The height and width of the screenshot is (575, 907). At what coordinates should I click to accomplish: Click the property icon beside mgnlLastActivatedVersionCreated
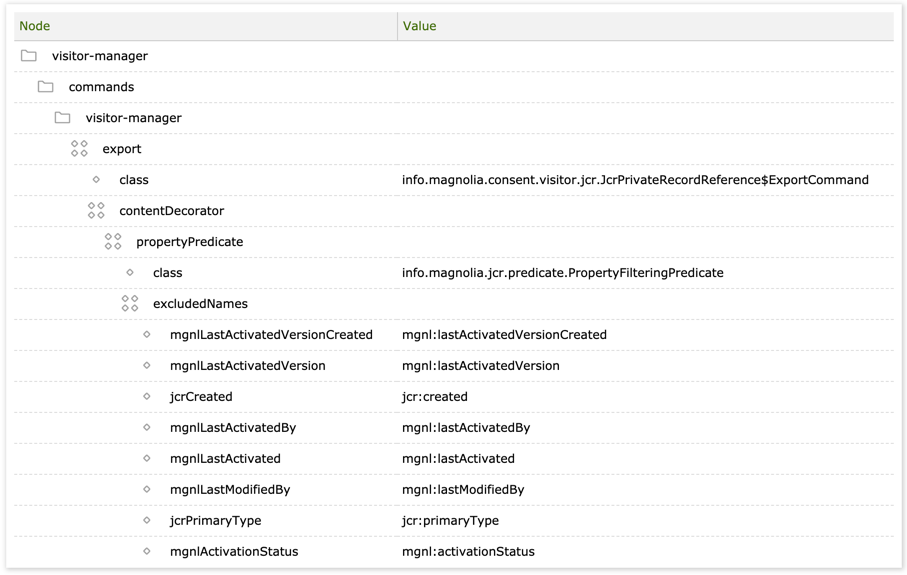[146, 334]
